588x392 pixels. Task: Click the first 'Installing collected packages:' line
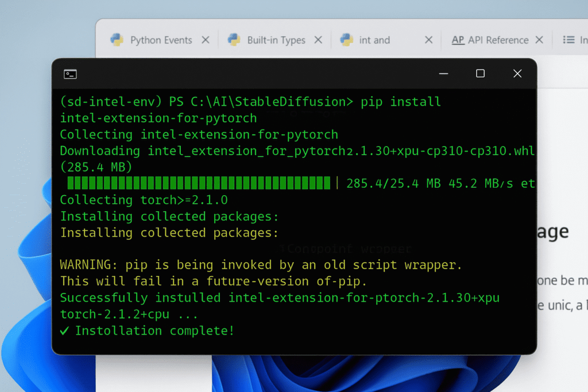coord(169,216)
